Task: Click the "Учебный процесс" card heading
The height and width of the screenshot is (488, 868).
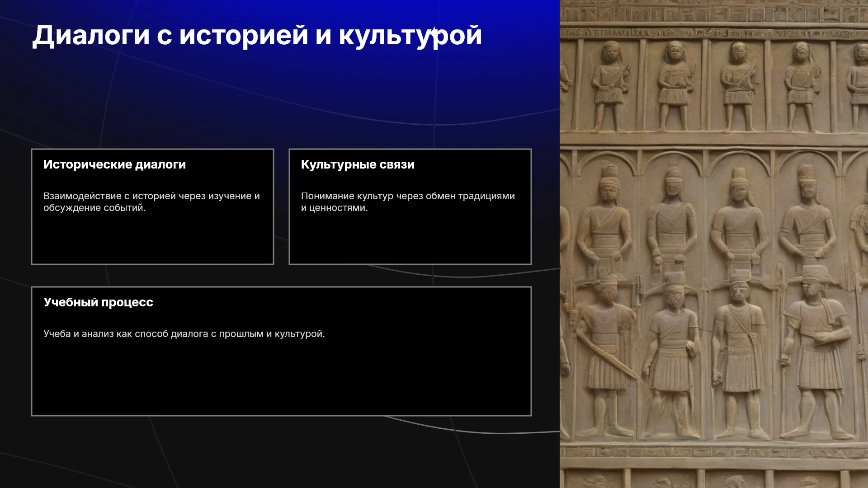Action: coord(98,302)
